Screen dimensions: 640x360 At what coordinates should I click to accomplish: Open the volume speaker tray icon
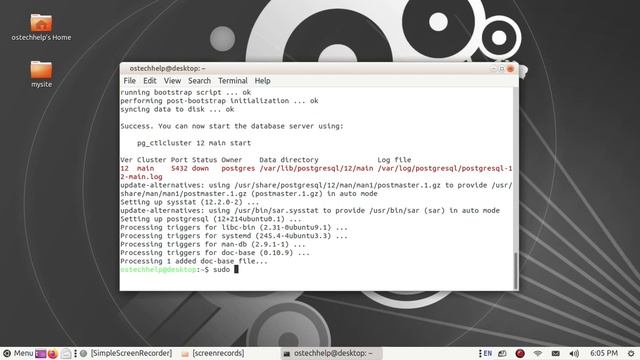point(574,353)
